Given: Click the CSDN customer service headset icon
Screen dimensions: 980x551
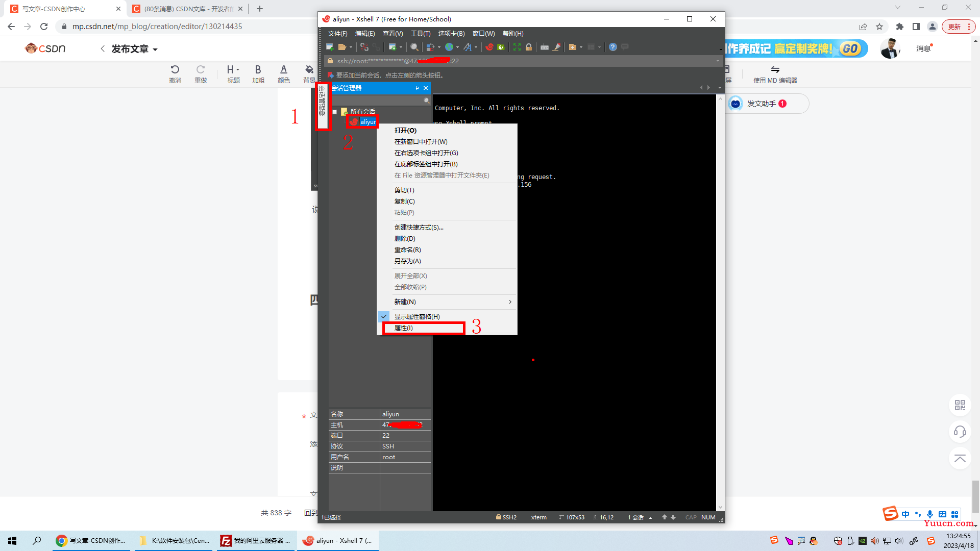Looking at the screenshot, I should 960,432.
